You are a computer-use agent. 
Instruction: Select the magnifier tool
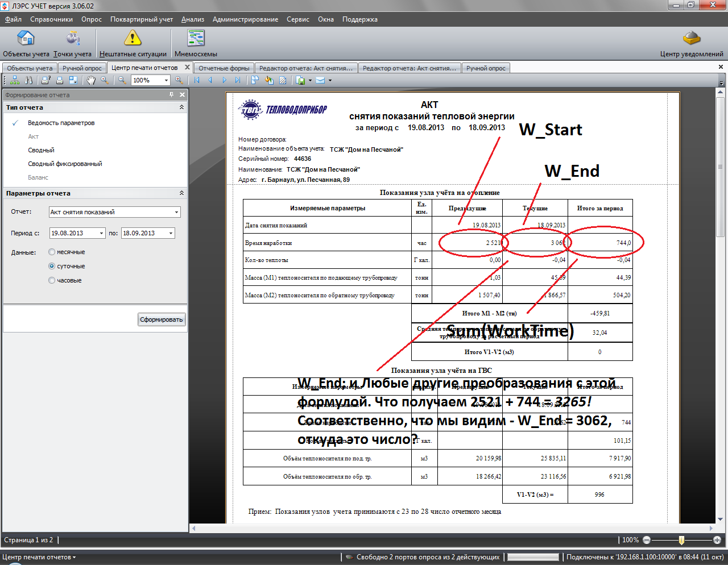(105, 80)
